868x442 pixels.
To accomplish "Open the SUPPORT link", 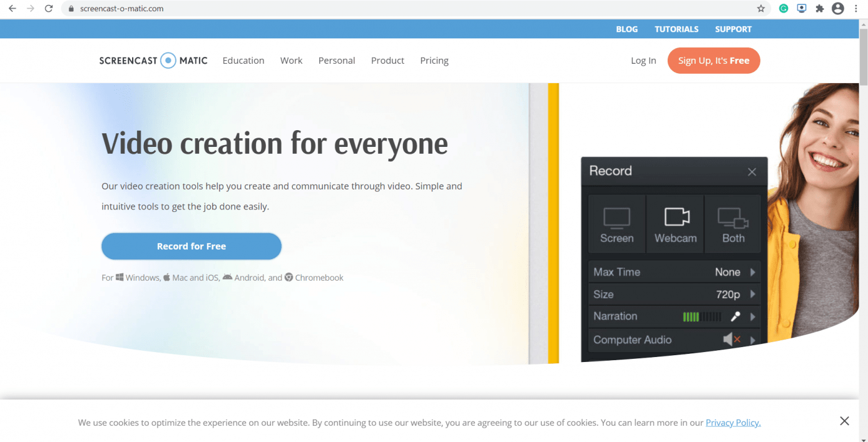I will coord(733,29).
